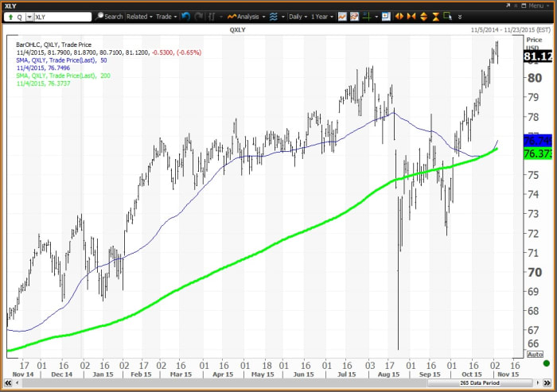Open the Daily interval dropdown
Image resolution: width=557 pixels, height=392 pixels.
click(x=298, y=17)
